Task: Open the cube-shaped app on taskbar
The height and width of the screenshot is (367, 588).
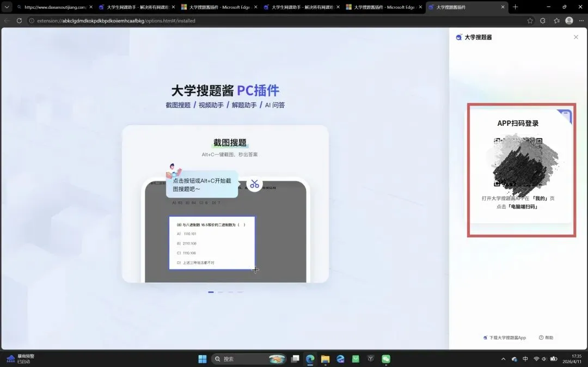Action: pos(371,359)
